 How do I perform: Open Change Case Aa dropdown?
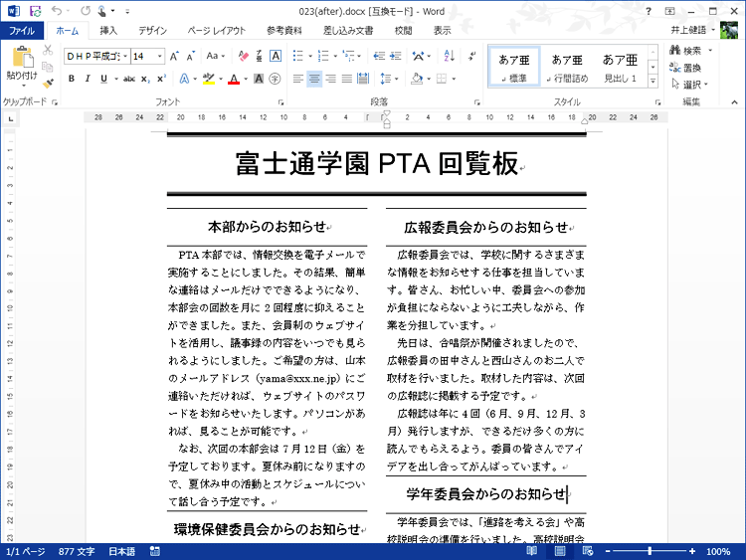click(216, 56)
